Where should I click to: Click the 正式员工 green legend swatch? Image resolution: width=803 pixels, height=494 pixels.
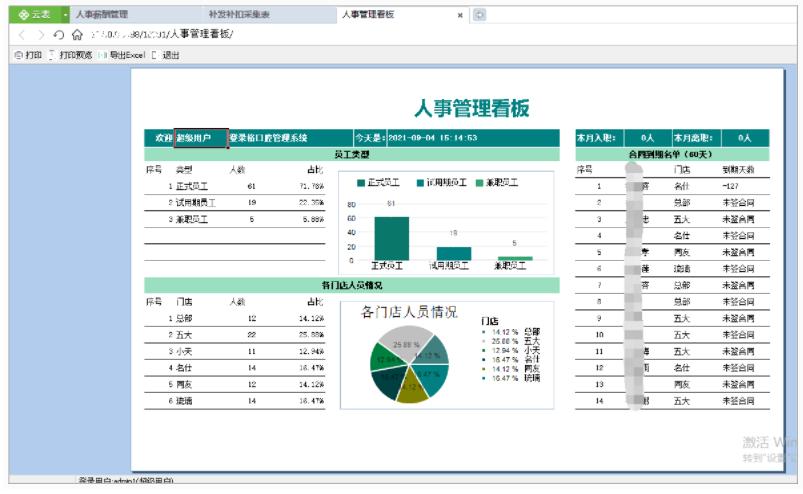pyautogui.click(x=361, y=183)
